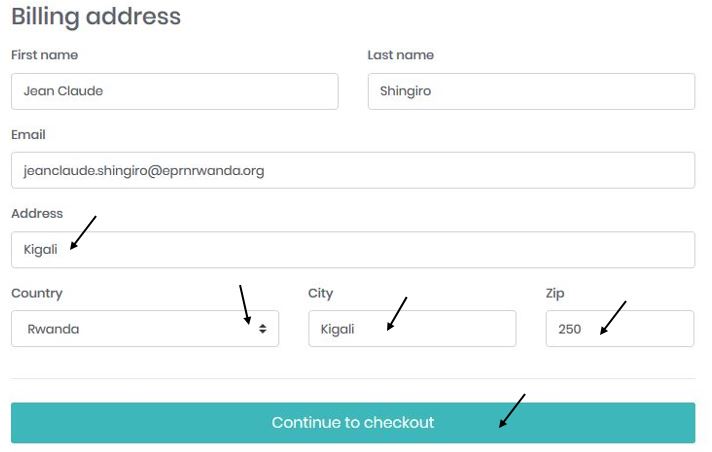712x452 pixels.
Task: Focus the City input box
Action: [x=412, y=329]
